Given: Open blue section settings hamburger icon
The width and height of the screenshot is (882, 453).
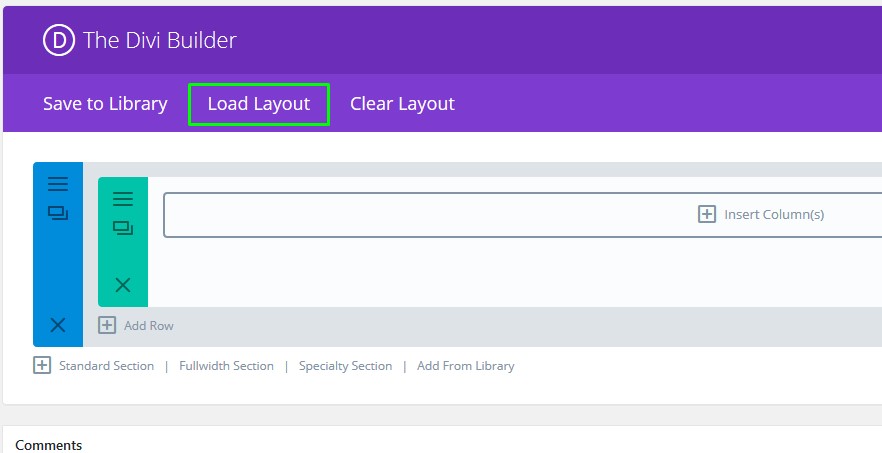Looking at the screenshot, I should point(58,184).
